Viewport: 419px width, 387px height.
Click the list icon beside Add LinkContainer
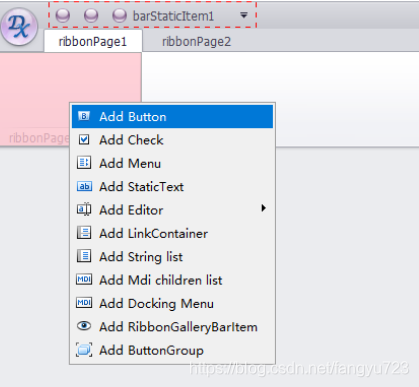coord(84,233)
